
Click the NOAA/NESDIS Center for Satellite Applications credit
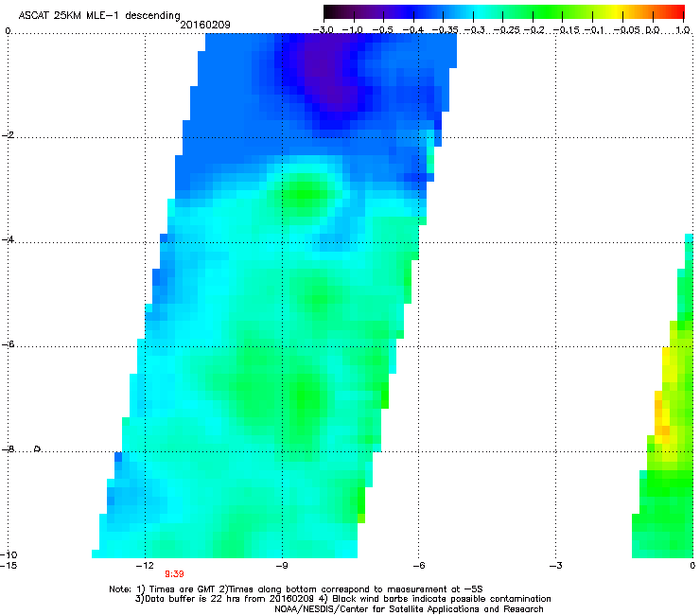click(409, 609)
